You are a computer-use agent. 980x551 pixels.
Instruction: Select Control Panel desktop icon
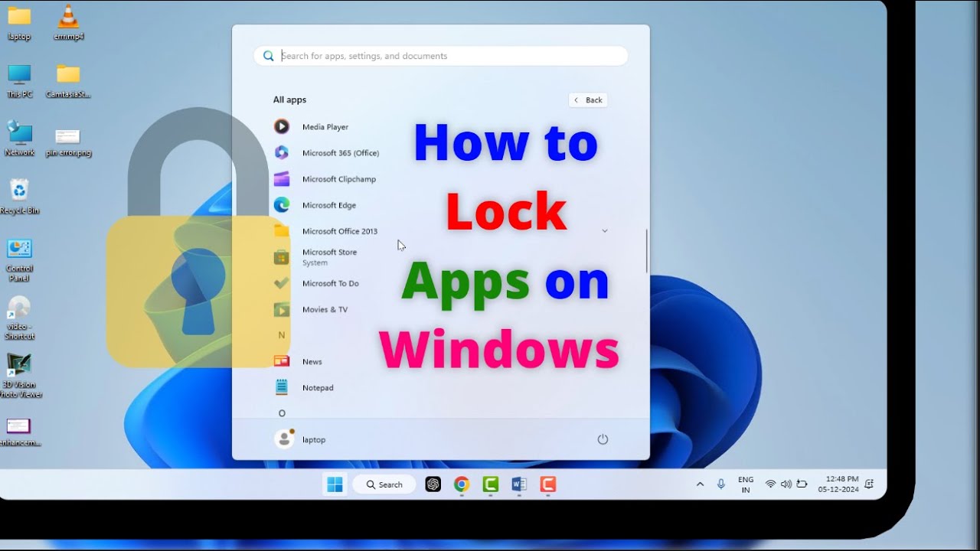19,260
